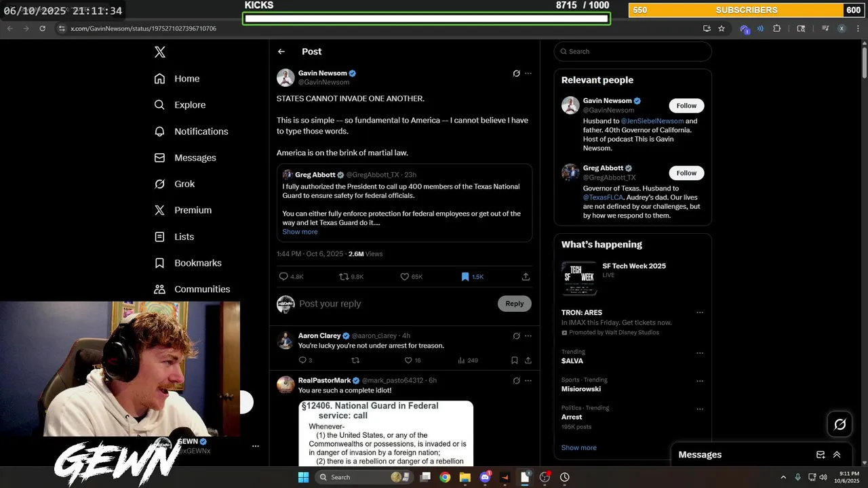Reload the browser page
The image size is (868, 488).
click(x=42, y=28)
